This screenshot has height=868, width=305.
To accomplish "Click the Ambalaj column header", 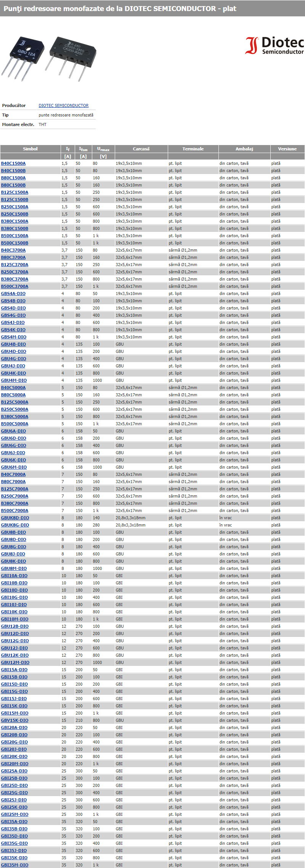I will pyautogui.click(x=244, y=149).
